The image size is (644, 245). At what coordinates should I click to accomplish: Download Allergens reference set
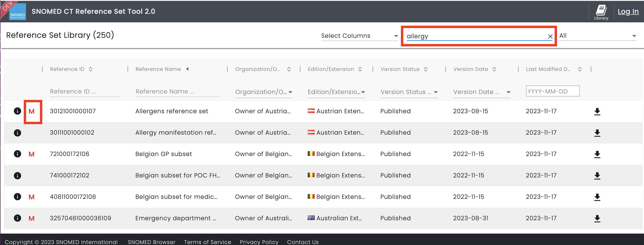click(597, 111)
